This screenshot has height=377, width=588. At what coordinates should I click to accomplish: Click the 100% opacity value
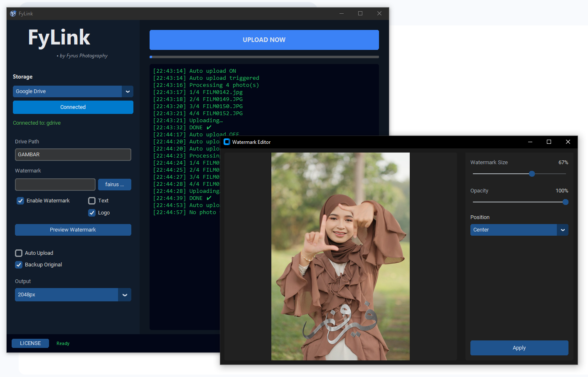click(562, 191)
